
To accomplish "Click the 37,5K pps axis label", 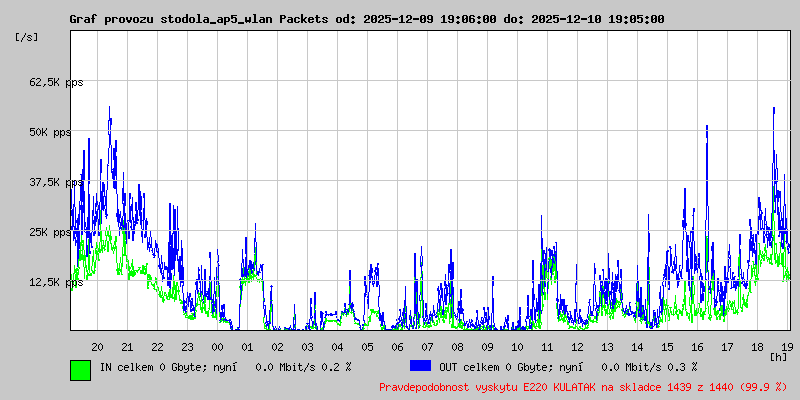I will (x=56, y=183).
